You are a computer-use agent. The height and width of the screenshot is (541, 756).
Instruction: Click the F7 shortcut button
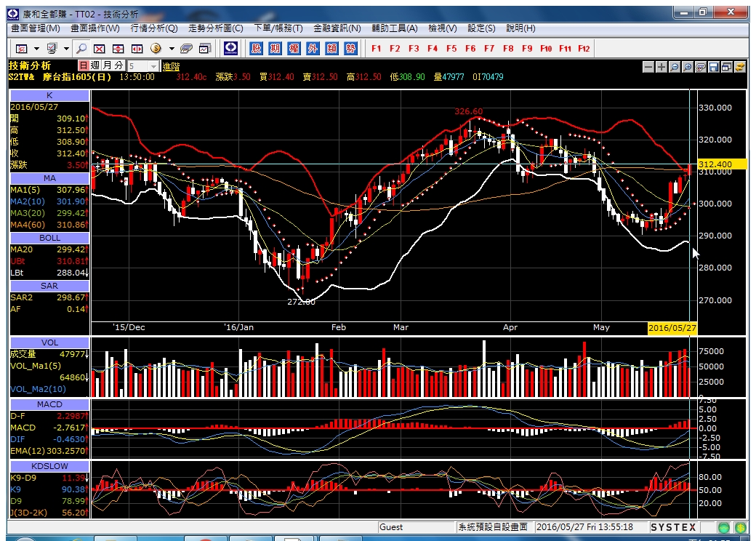(489, 49)
